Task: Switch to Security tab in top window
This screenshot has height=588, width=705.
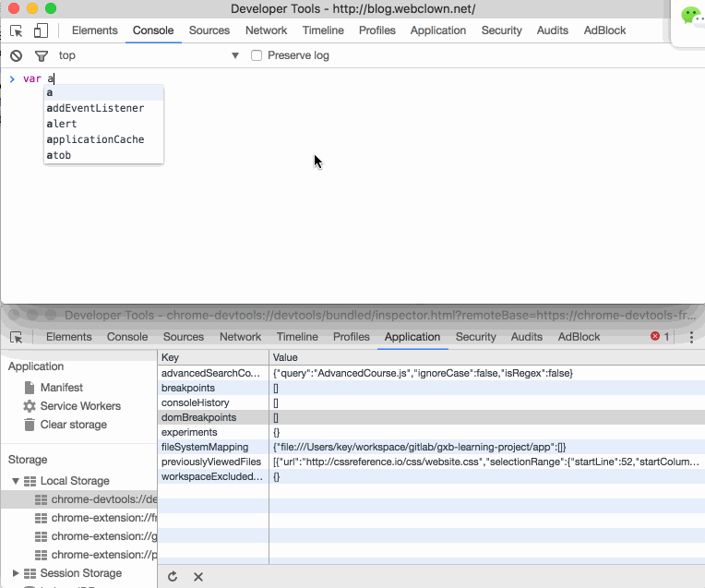Action: tap(502, 30)
